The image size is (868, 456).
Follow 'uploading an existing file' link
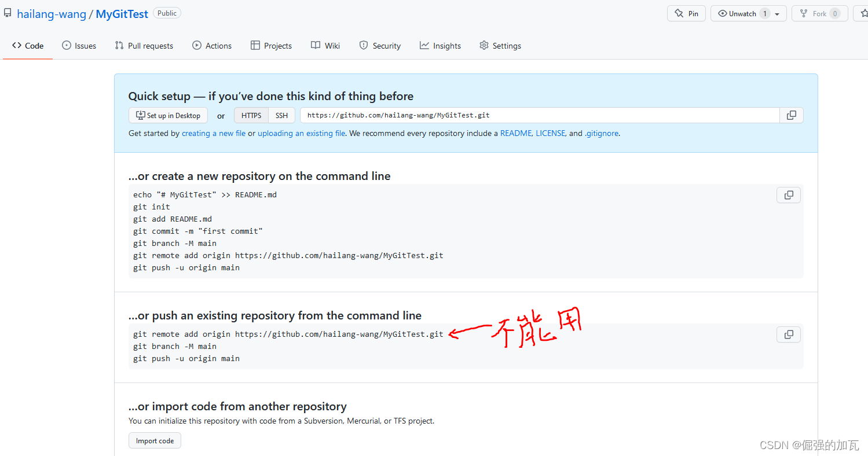(x=301, y=133)
